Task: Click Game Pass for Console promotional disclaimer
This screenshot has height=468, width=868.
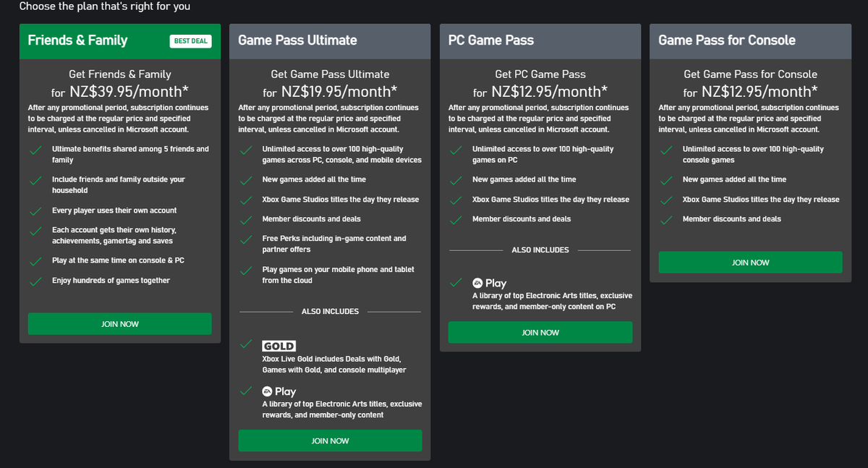Action: (749, 119)
